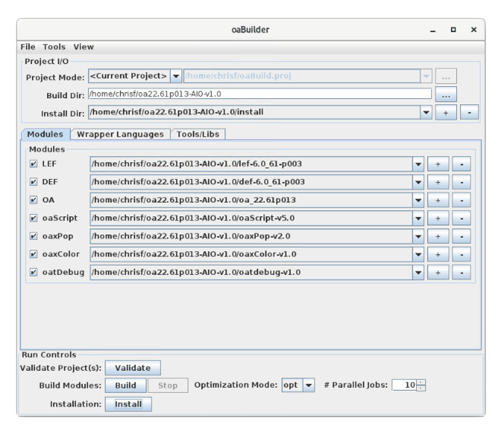Switch to the Tools/Libs tab
The image size is (504, 428).
point(198,134)
